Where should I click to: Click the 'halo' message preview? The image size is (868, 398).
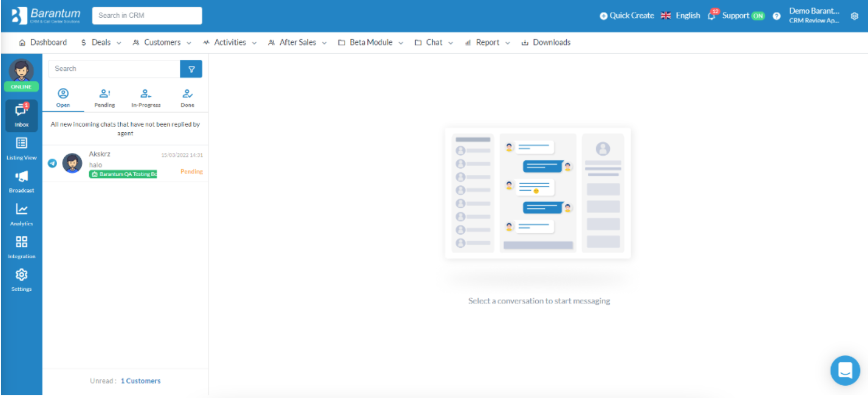pos(96,165)
